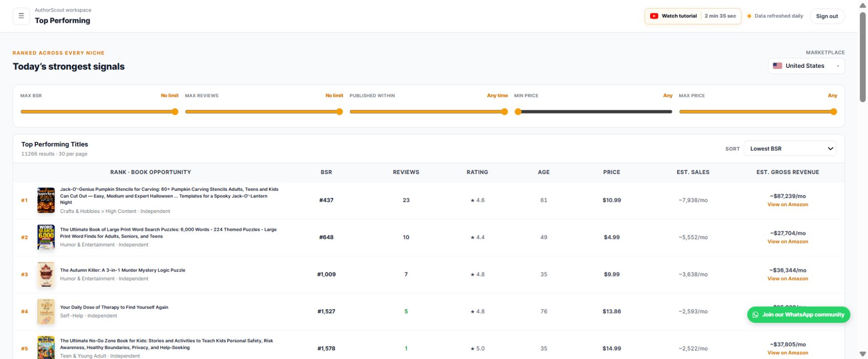Open the hamburger sidebar menu
The image size is (868, 359).
pos(21,16)
